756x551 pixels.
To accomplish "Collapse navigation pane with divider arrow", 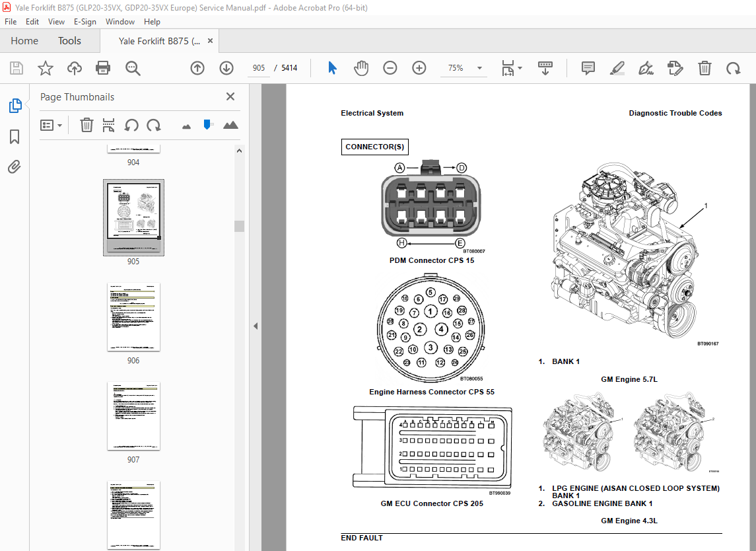I will [256, 326].
